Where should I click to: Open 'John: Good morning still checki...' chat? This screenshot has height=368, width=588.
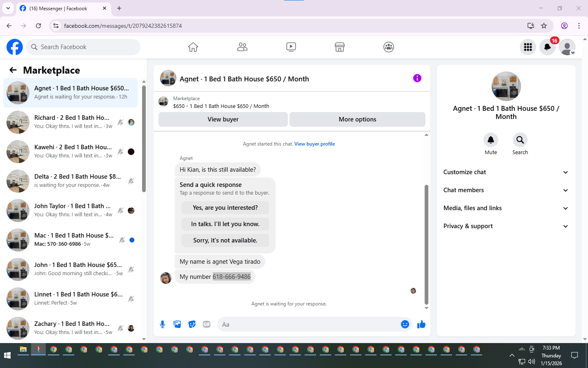[70, 269]
